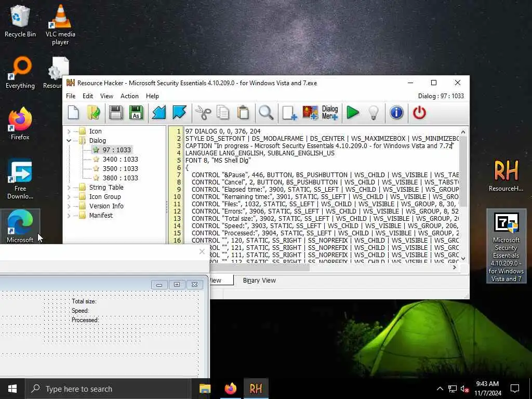Click the red power exit icon

click(419, 113)
